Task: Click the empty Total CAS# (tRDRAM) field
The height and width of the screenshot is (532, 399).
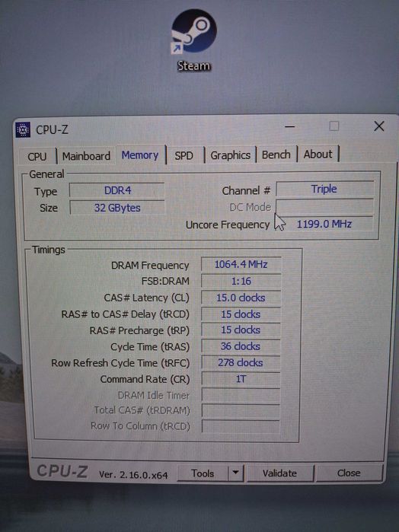Action: pyautogui.click(x=241, y=410)
